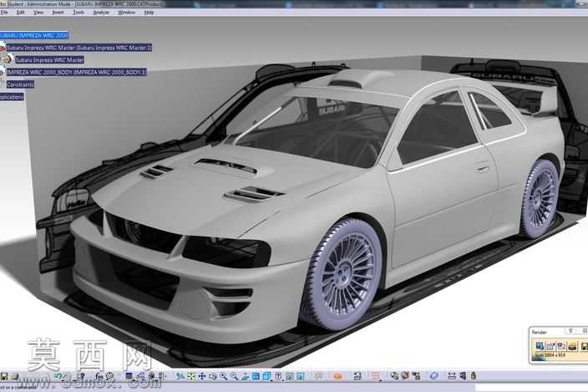The width and height of the screenshot is (588, 392).
Task: Click the orange Apply Material icon
Action: pos(338,376)
